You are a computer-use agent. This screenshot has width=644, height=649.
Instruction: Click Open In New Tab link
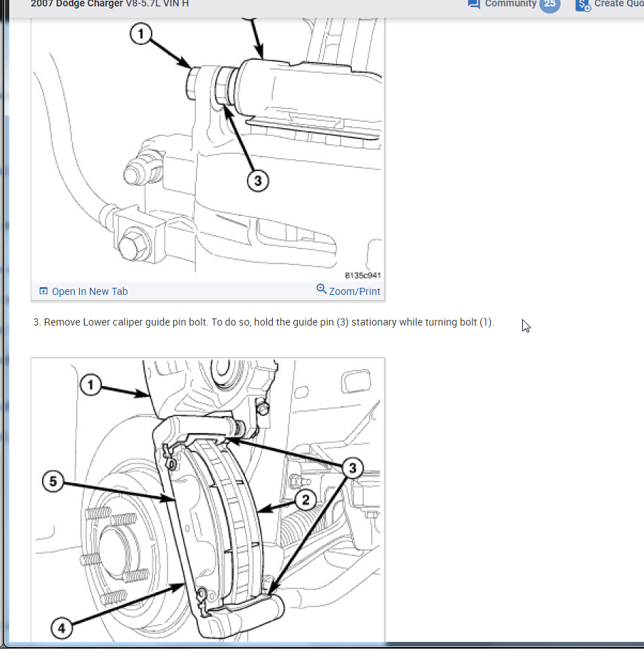[89, 291]
